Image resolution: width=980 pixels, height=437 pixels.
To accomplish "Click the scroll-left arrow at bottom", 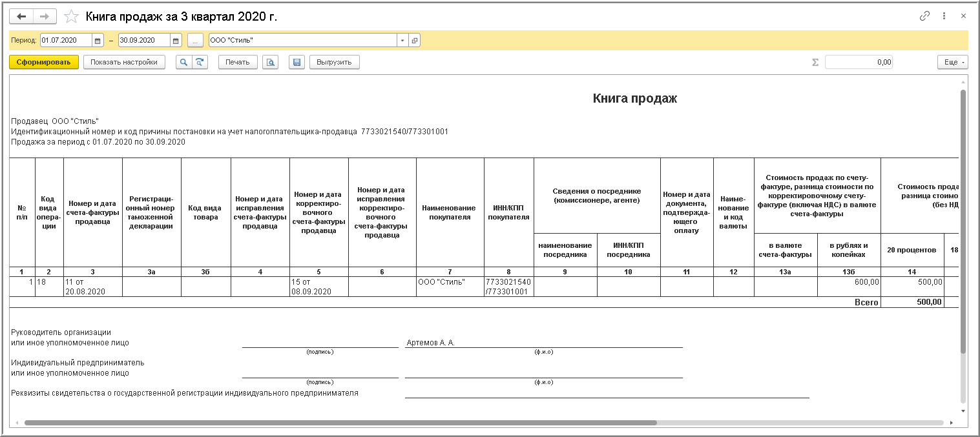I will pos(16,423).
